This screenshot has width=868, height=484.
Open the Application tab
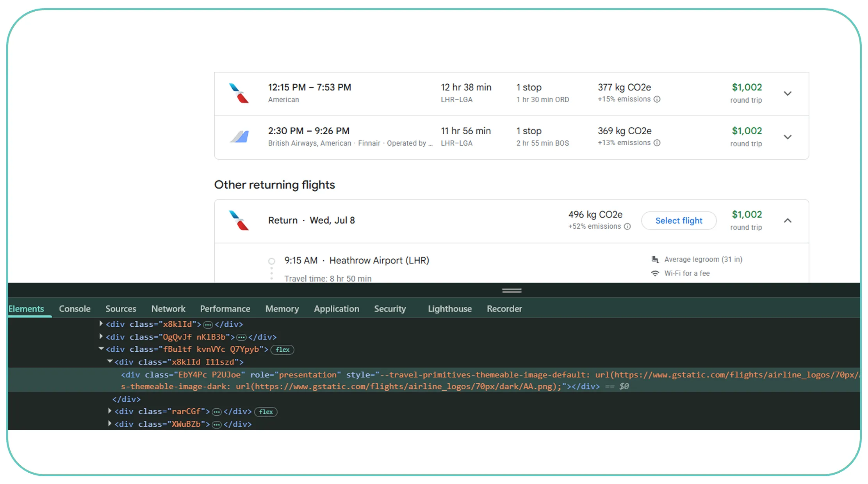337,309
